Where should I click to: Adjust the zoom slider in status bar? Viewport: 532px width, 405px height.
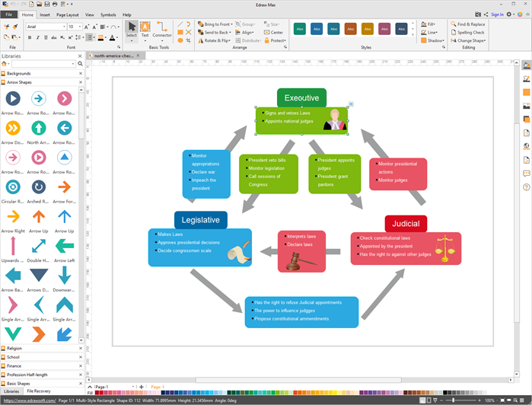[x=453, y=400]
